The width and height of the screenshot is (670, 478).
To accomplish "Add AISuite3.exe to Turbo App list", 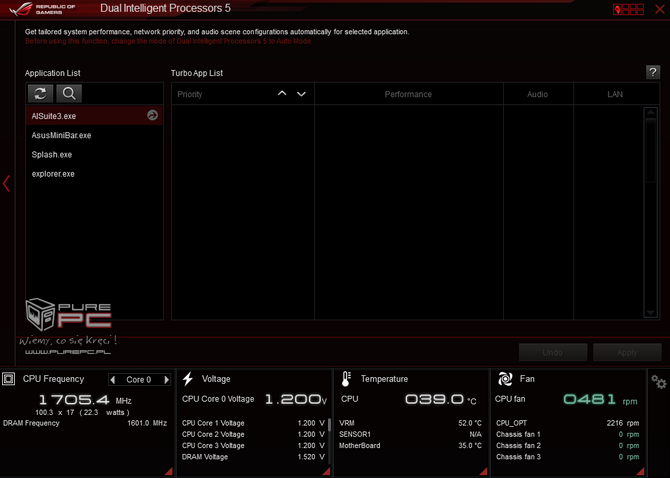I will (x=153, y=115).
